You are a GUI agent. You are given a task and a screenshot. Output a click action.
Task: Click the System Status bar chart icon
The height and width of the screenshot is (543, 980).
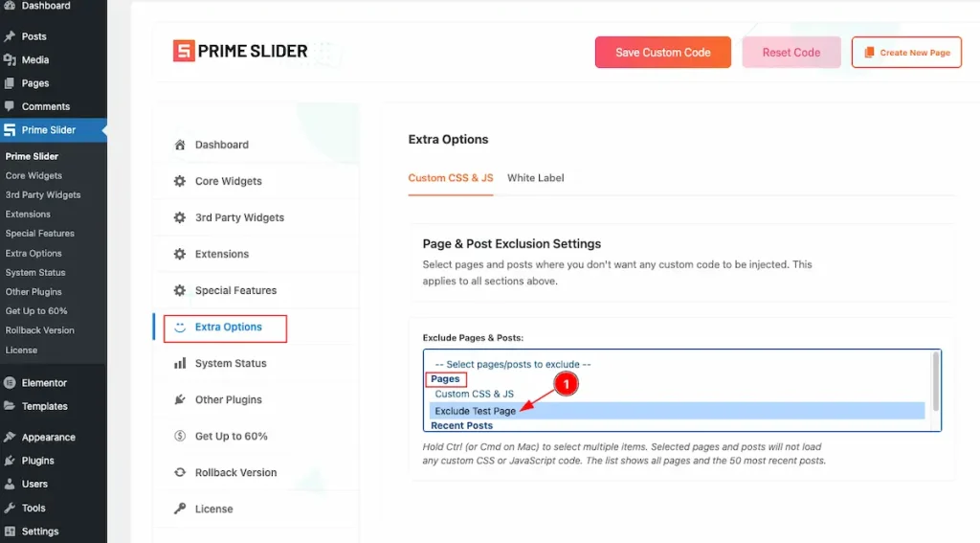(x=179, y=364)
